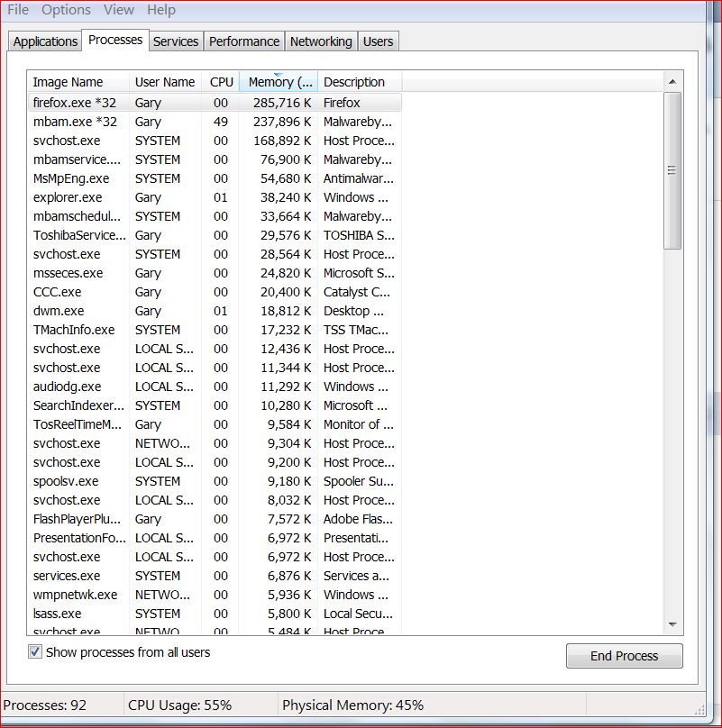Switch to the Performance tab
Viewport: 722px width, 728px height.
click(244, 41)
